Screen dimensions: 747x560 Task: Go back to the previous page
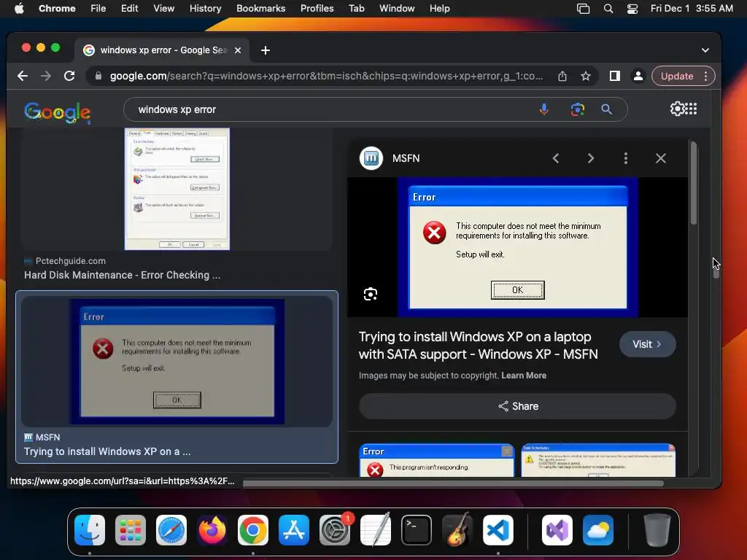[x=23, y=76]
